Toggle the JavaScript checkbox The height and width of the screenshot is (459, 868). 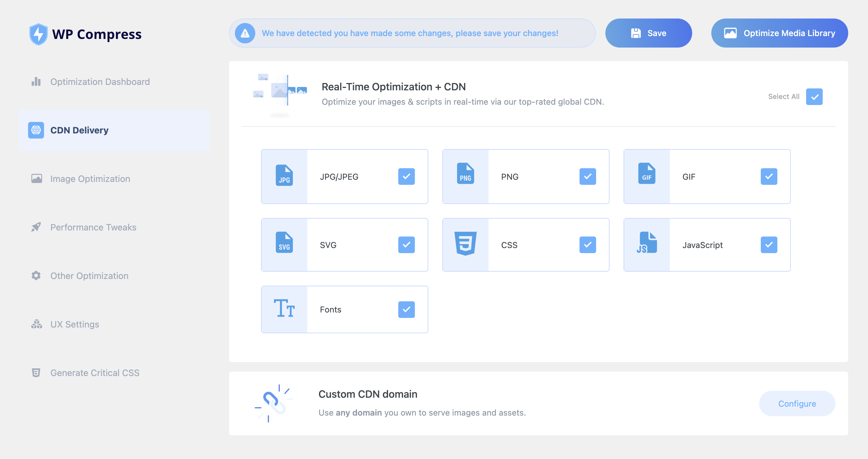(x=769, y=245)
